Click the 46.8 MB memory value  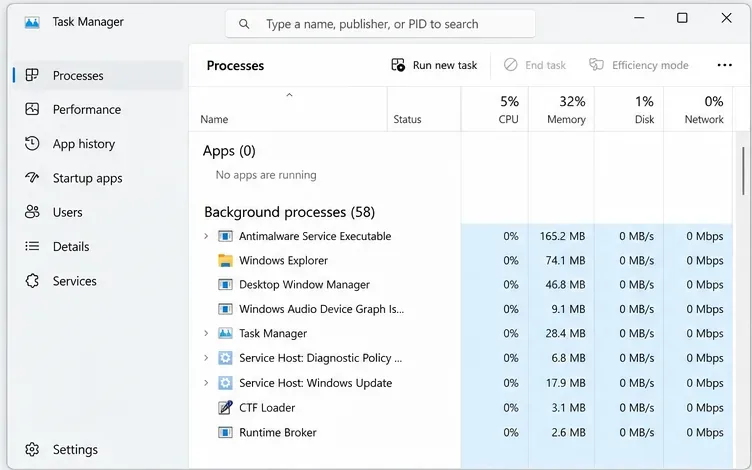click(565, 285)
